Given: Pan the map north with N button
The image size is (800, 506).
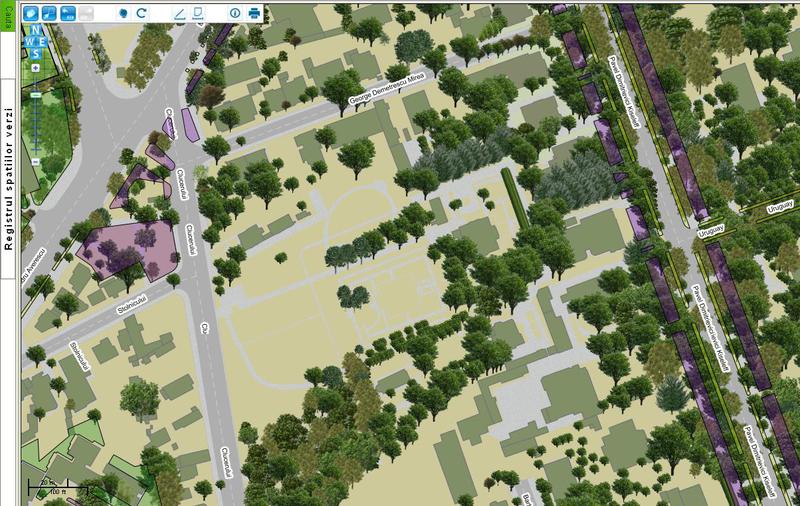Looking at the screenshot, I should (x=35, y=30).
